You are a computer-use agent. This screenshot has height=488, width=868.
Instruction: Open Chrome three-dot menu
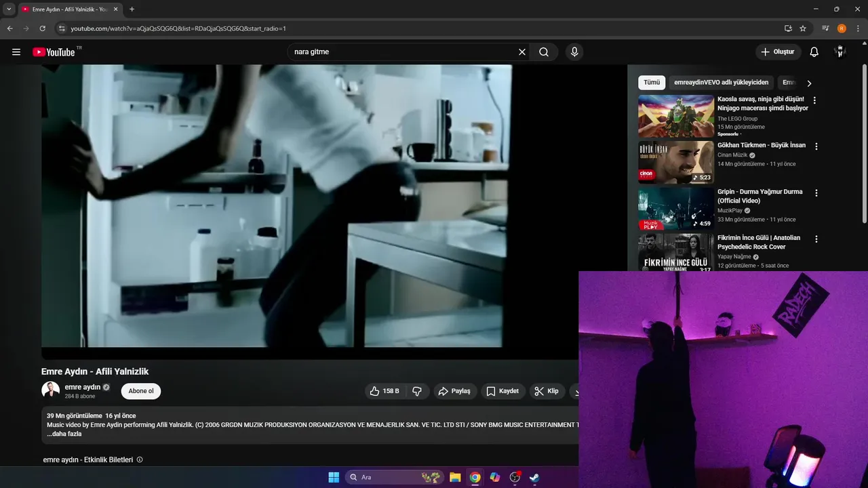tap(857, 28)
